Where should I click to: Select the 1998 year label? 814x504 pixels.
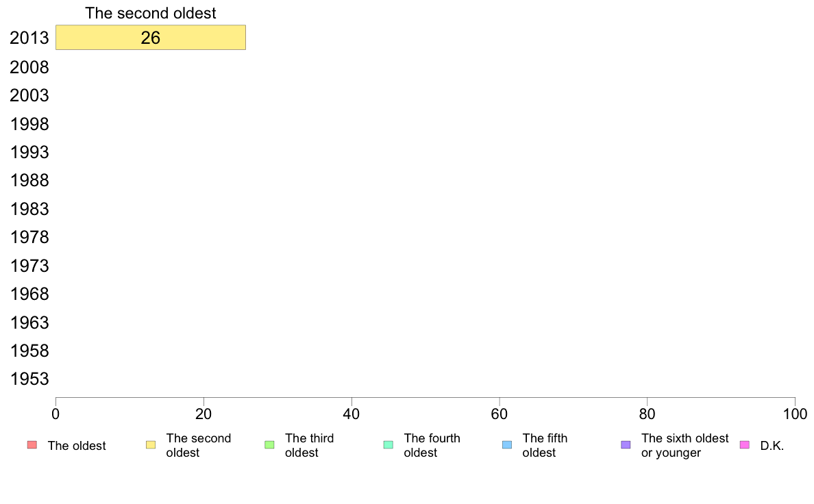click(x=29, y=124)
